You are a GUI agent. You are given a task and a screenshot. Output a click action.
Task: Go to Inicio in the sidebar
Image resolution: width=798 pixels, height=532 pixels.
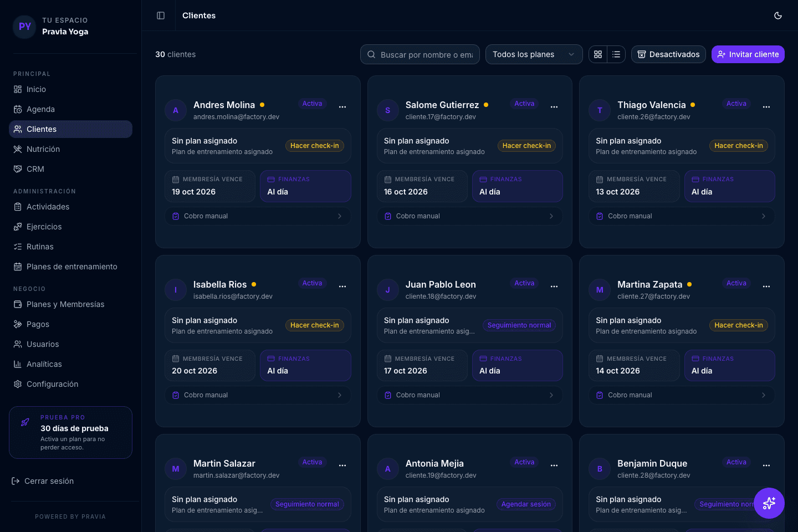(x=70, y=89)
